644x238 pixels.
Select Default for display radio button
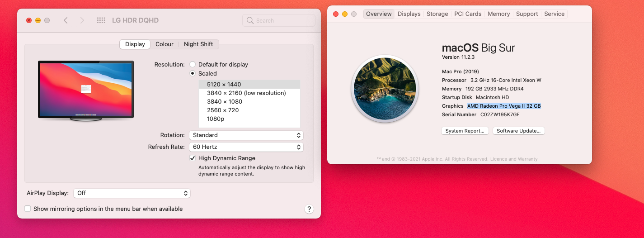pos(193,64)
